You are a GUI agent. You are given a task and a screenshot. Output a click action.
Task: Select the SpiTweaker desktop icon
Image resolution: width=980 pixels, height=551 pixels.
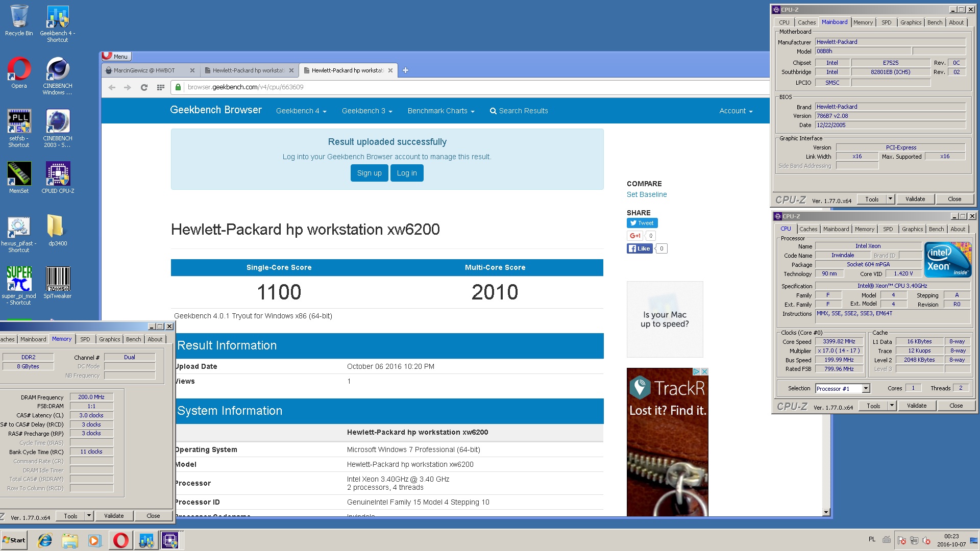[x=58, y=282]
